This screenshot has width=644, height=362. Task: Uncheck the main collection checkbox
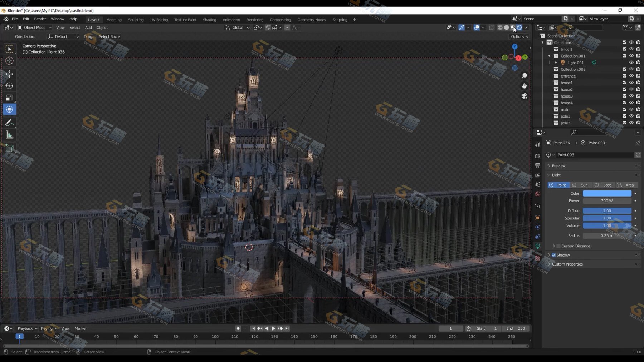click(625, 109)
